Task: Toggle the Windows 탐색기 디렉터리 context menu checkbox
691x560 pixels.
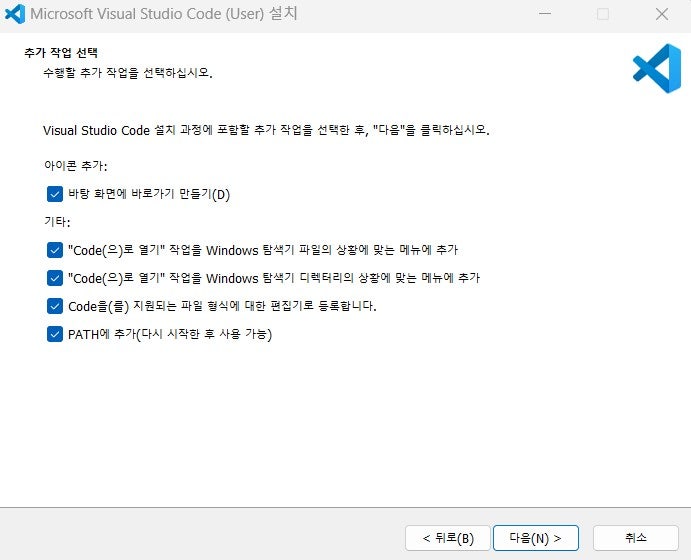Action: point(55,278)
